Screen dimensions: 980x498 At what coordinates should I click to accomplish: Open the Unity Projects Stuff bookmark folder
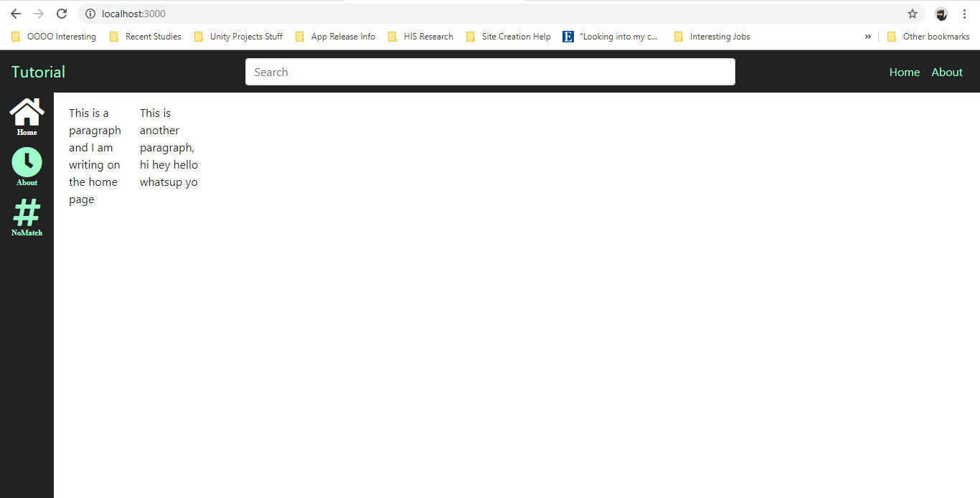[238, 37]
